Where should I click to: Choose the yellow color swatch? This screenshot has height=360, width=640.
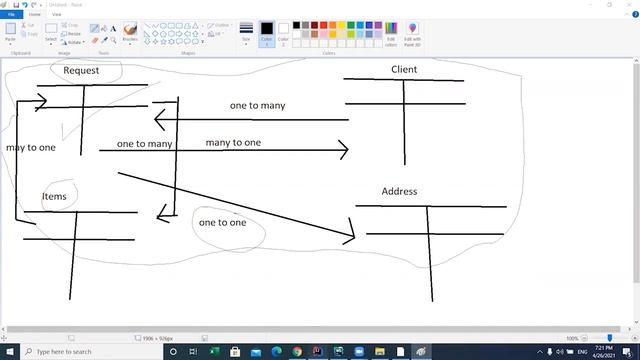342,25
